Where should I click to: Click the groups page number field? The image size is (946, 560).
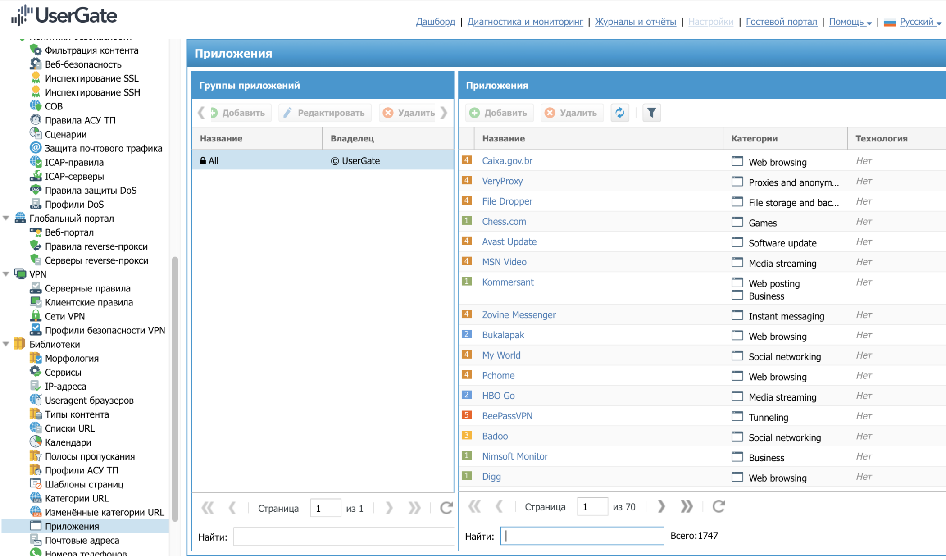[x=325, y=508]
